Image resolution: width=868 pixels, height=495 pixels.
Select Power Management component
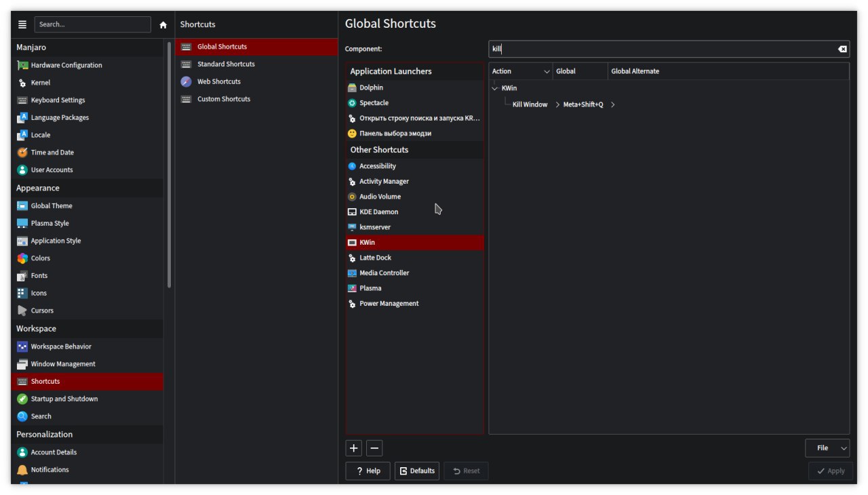414,304
